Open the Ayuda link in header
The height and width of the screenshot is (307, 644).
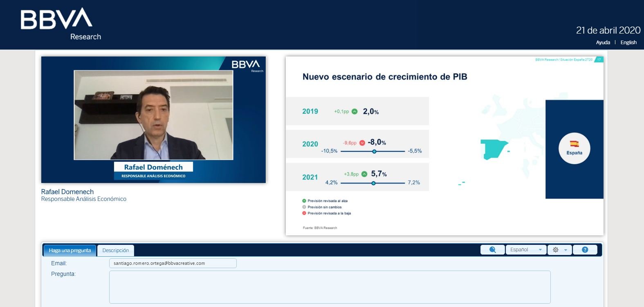603,43
